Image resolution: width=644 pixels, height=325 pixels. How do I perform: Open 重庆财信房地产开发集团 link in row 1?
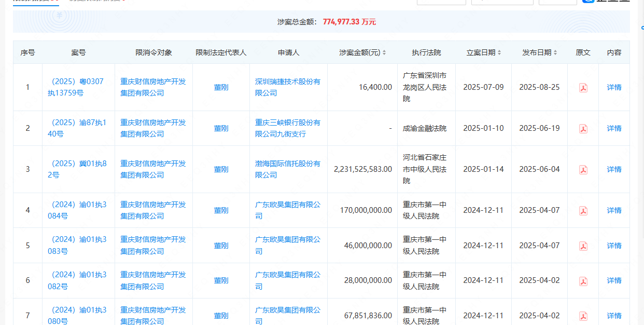153,87
